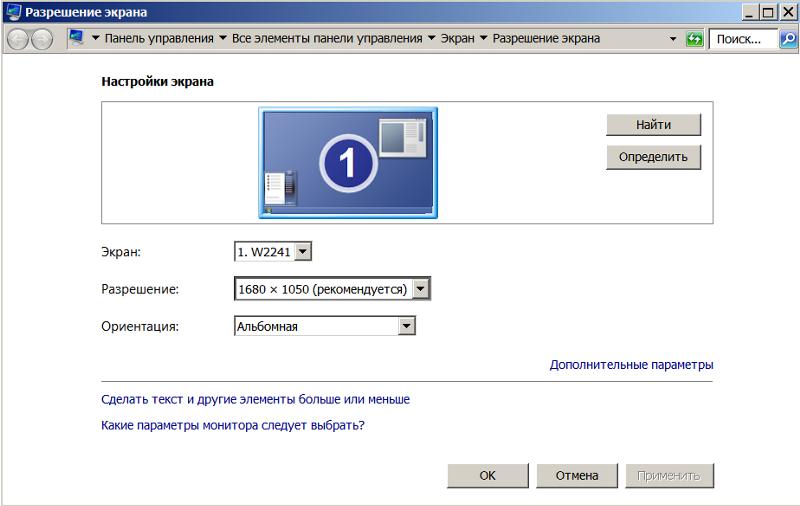
Task: Click the Control Panel icon in address bar
Action: coord(77,38)
